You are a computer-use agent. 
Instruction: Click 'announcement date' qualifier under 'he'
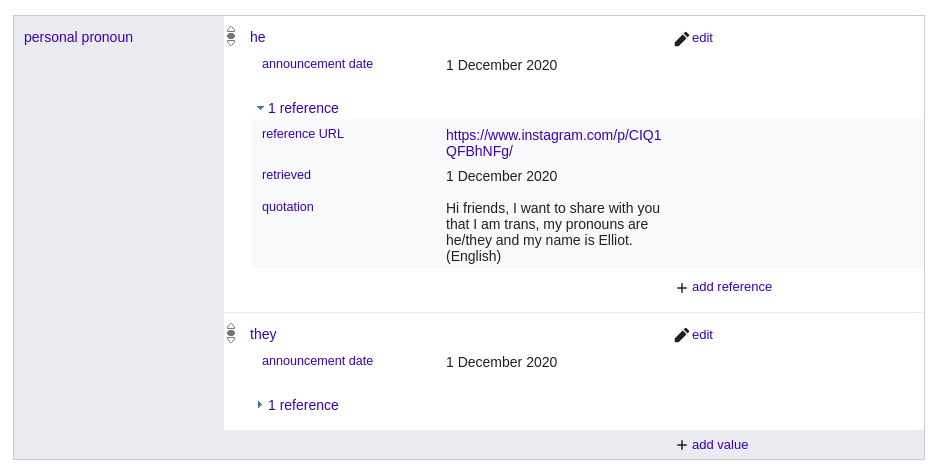[317, 64]
